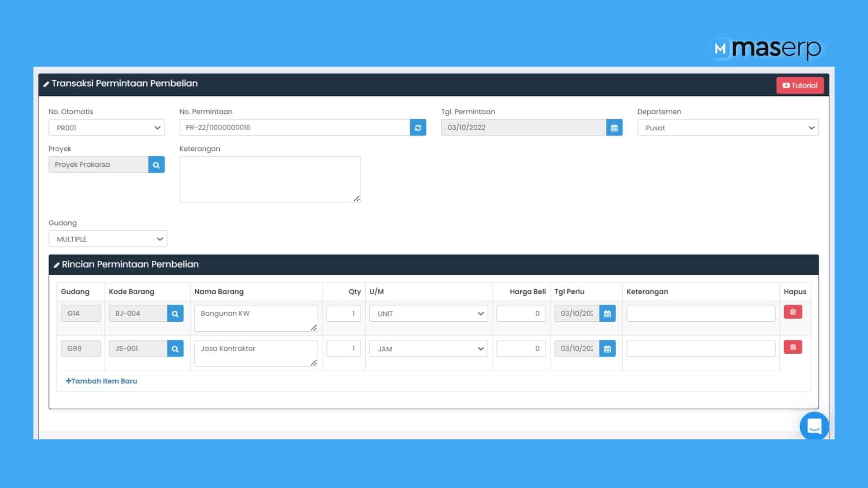The height and width of the screenshot is (488, 868).
Task: Open the Tutorial video button
Action: click(800, 85)
